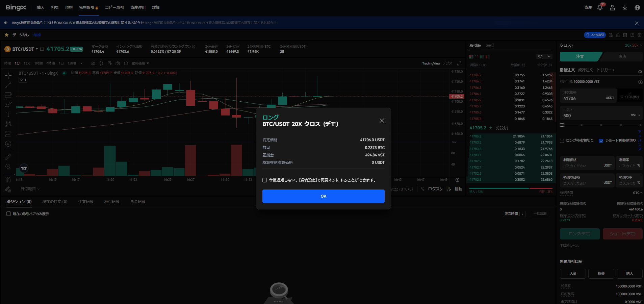Select the text annotation tool
This screenshot has height=304, width=644.
[8, 114]
